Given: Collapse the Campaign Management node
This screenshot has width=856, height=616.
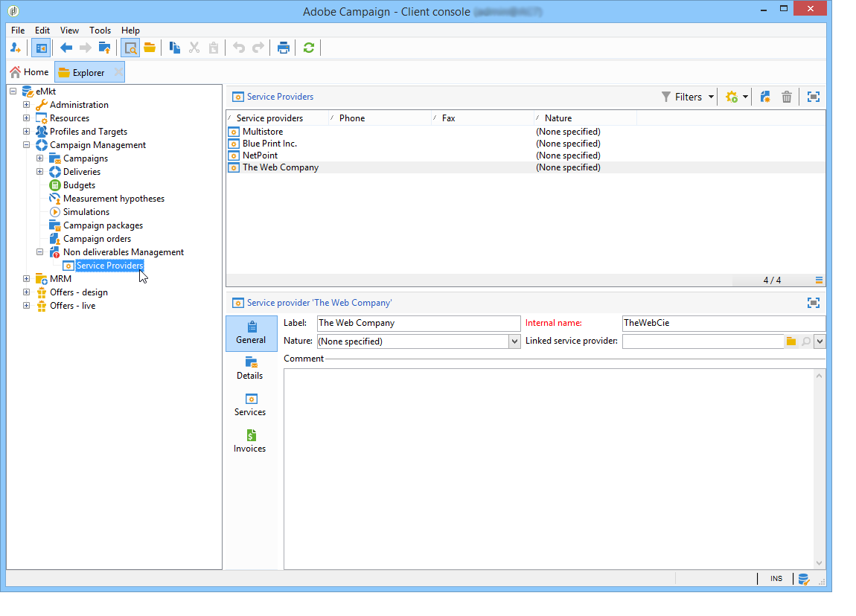Looking at the screenshot, I should 26,145.
